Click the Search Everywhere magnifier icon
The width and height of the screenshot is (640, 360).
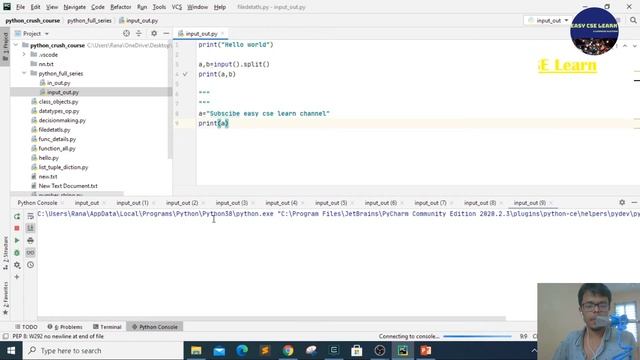[633, 20]
